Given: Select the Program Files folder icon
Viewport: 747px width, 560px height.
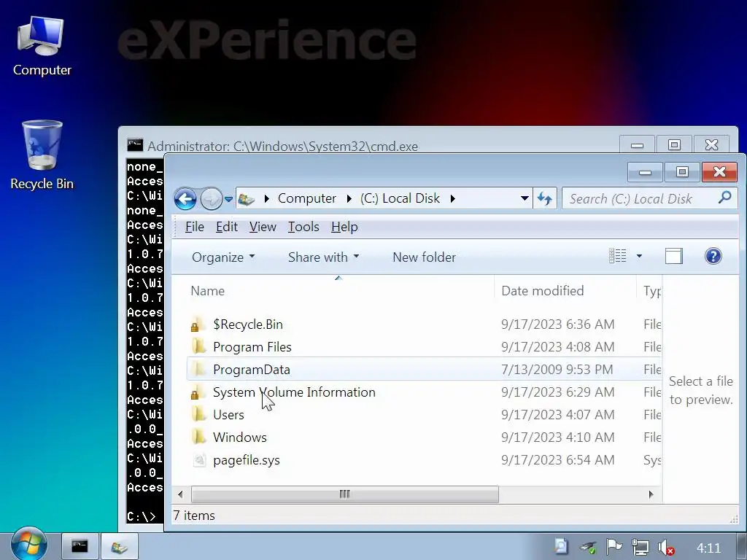Looking at the screenshot, I should coord(198,346).
